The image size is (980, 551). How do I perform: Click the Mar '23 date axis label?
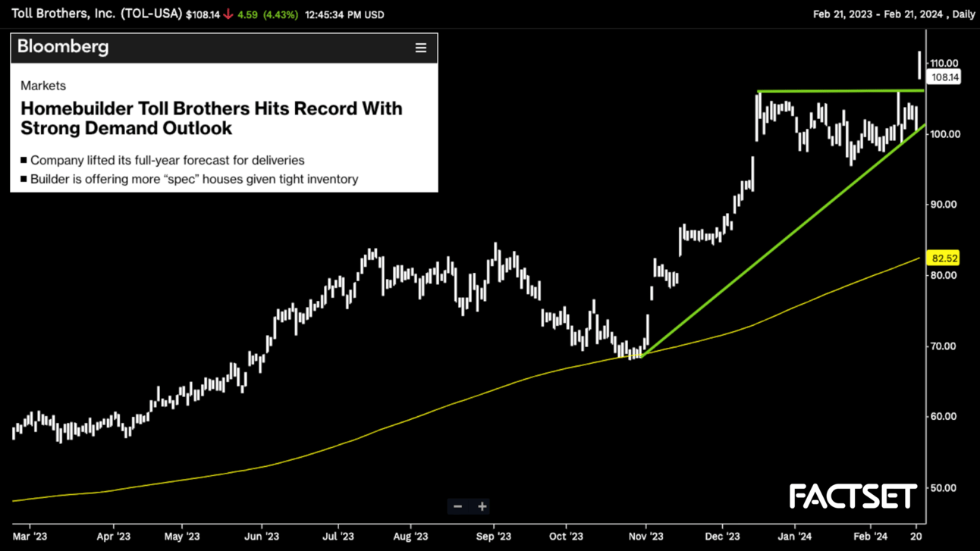click(30, 537)
